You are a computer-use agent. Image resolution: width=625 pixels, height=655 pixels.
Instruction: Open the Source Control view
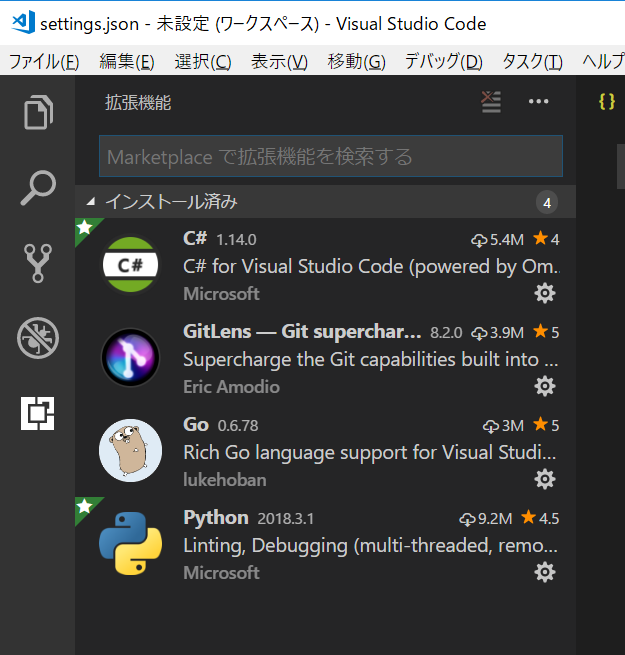click(x=38, y=263)
